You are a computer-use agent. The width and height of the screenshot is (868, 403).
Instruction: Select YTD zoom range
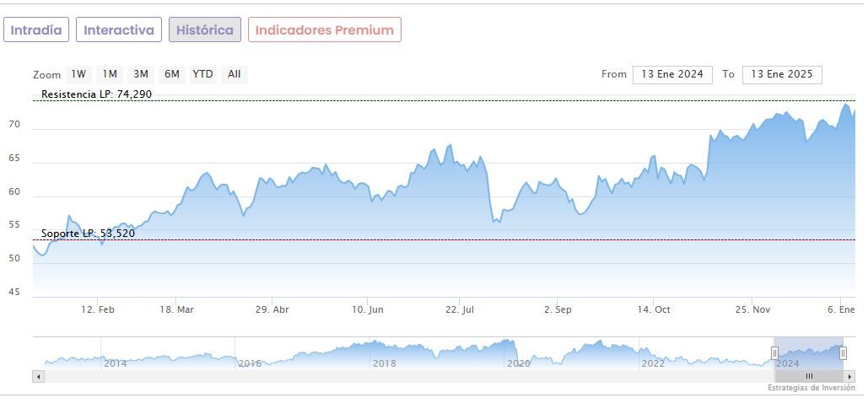coord(202,74)
